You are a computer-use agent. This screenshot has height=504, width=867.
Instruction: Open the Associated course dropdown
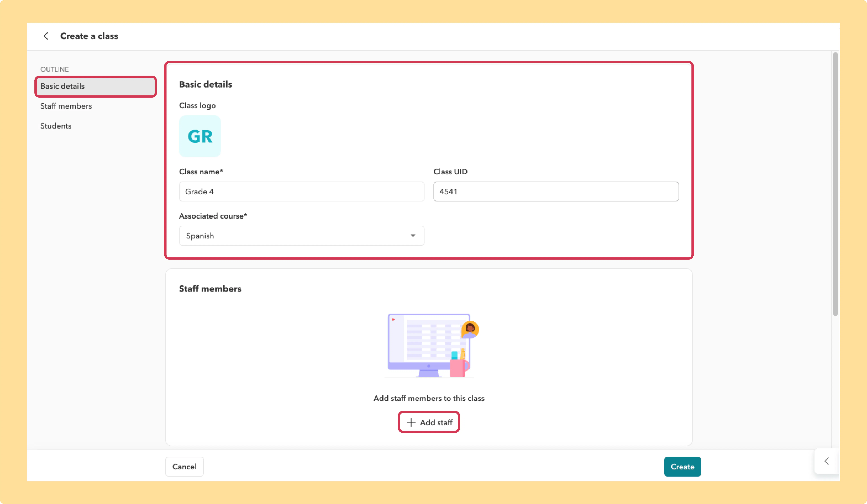click(x=302, y=236)
